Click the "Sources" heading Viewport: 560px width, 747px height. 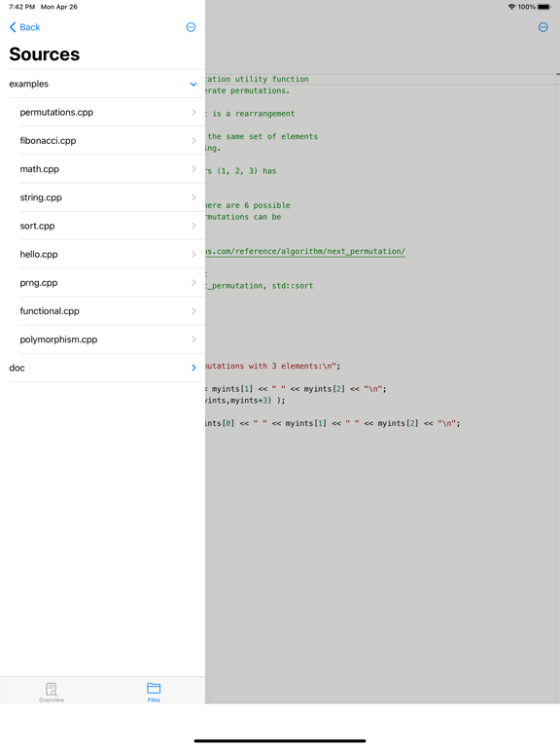(x=45, y=54)
